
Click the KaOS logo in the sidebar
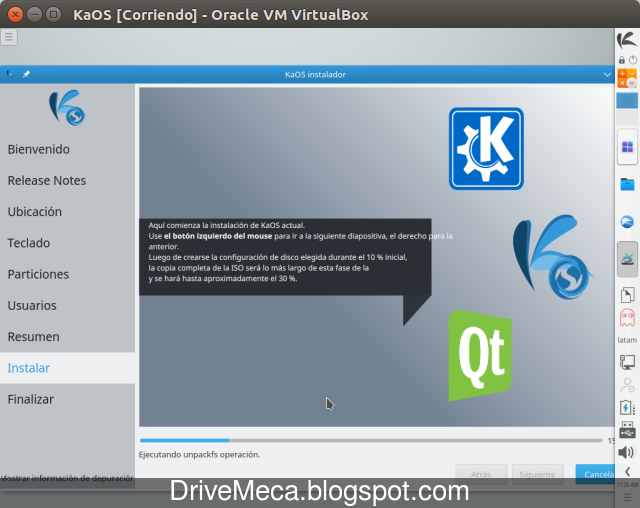[x=67, y=108]
